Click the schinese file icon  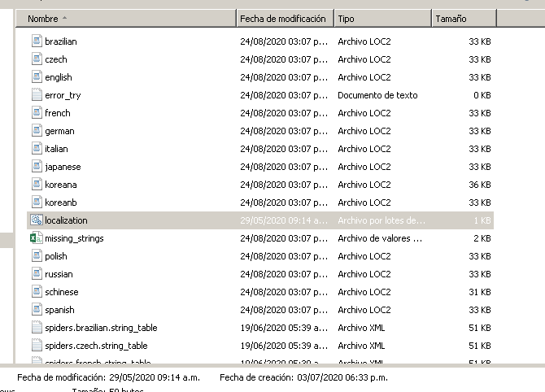[x=37, y=292]
